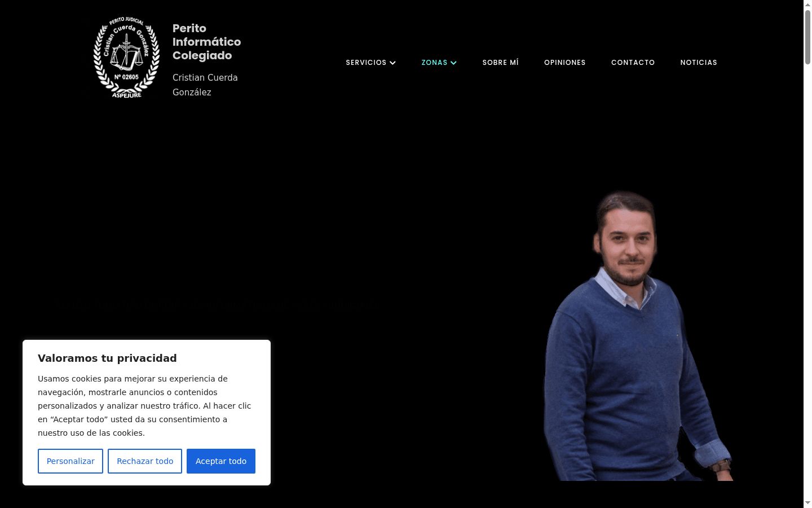Open the Perito Informático Colegiado site title
Viewport: 812px width, 508px height.
click(206, 42)
